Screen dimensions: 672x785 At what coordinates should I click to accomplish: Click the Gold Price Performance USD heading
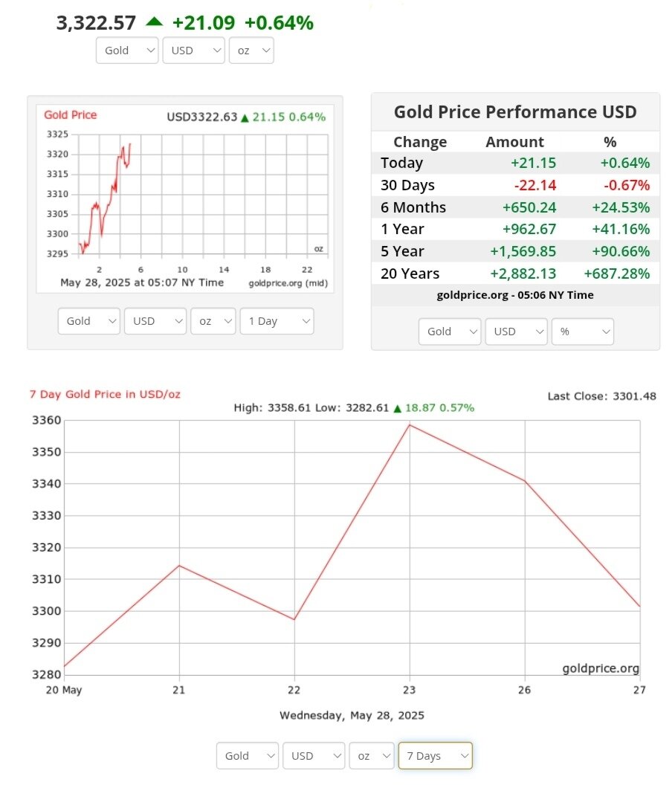coord(515,112)
